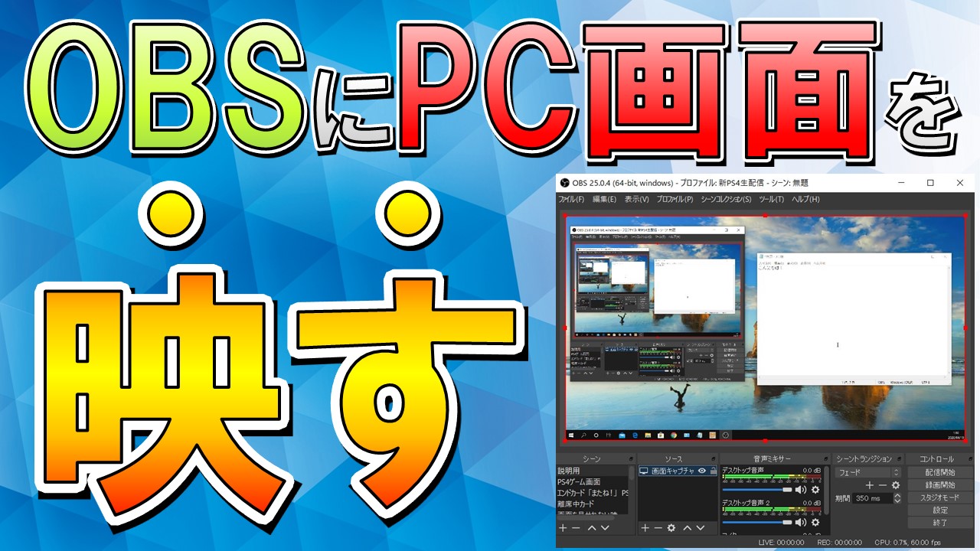Move the source up in the Sources panel
980x551 pixels.
[688, 528]
